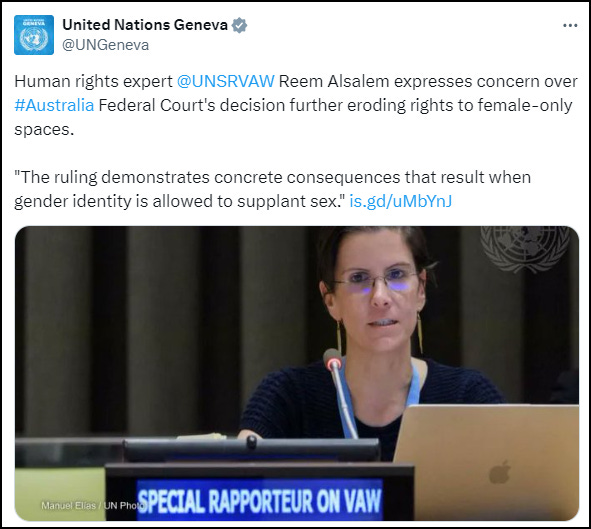Image resolution: width=591 pixels, height=529 pixels.
Task: Click the United Nations Geneva profile avatar
Action: click(34, 35)
